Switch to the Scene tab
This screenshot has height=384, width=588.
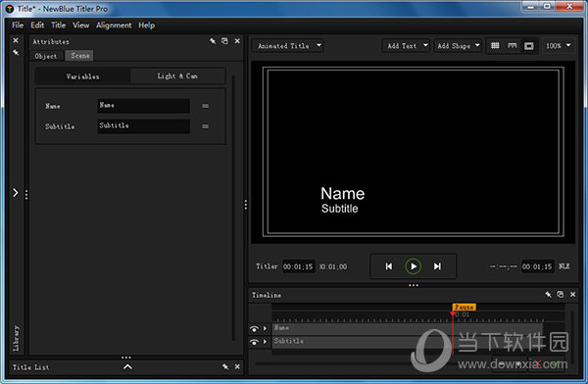point(79,56)
